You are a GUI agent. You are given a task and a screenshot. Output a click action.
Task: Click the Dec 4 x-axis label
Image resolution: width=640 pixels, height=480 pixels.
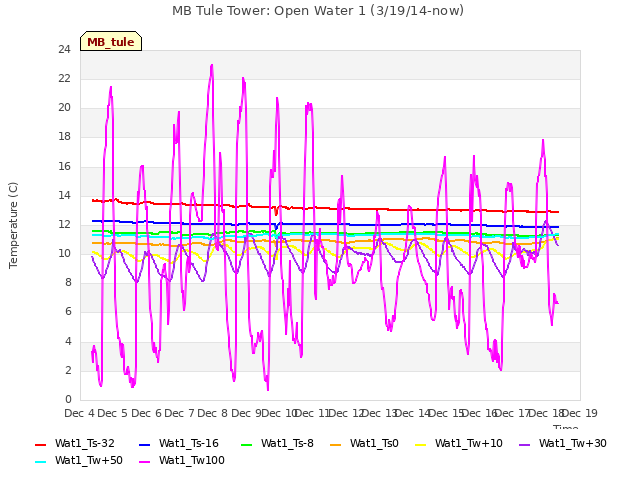(79, 413)
